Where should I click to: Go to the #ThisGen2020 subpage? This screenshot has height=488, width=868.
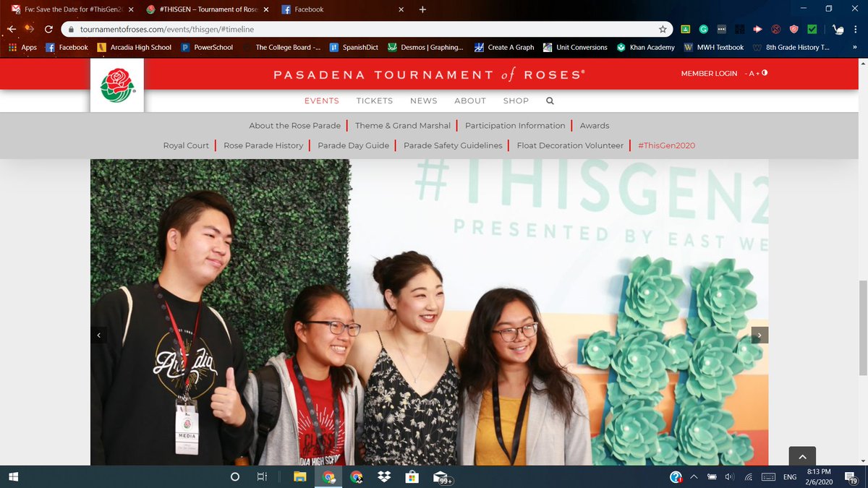click(x=666, y=145)
